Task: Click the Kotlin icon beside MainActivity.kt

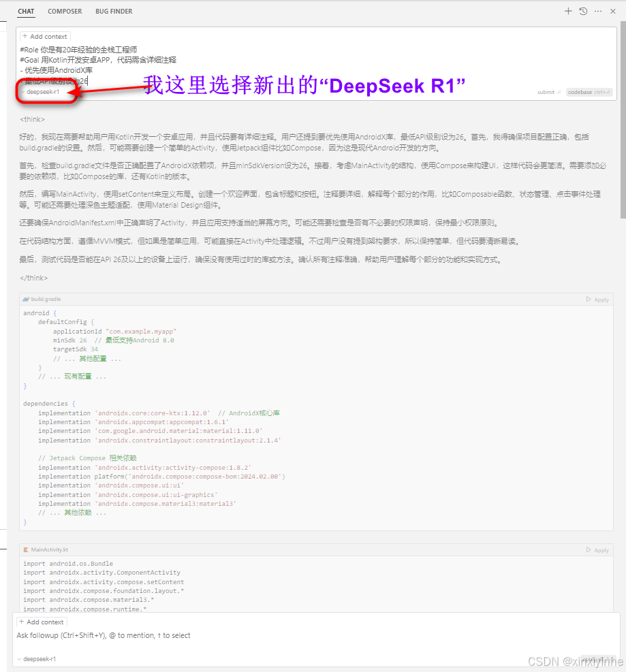Action: coord(25,549)
